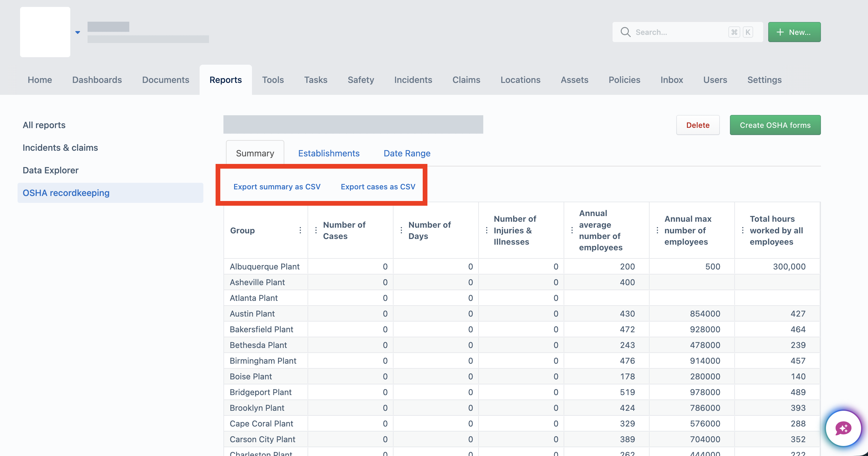
Task: Open Total hours worked column menu
Action: pyautogui.click(x=743, y=231)
